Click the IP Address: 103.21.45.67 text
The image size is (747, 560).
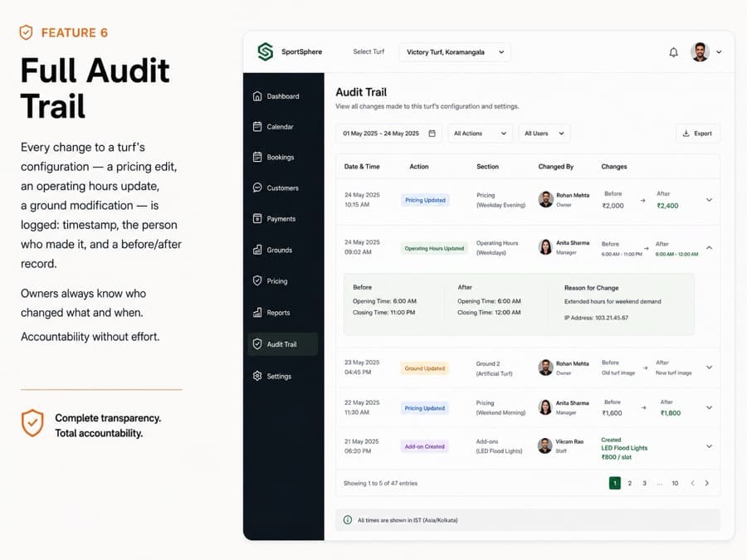(x=596, y=318)
